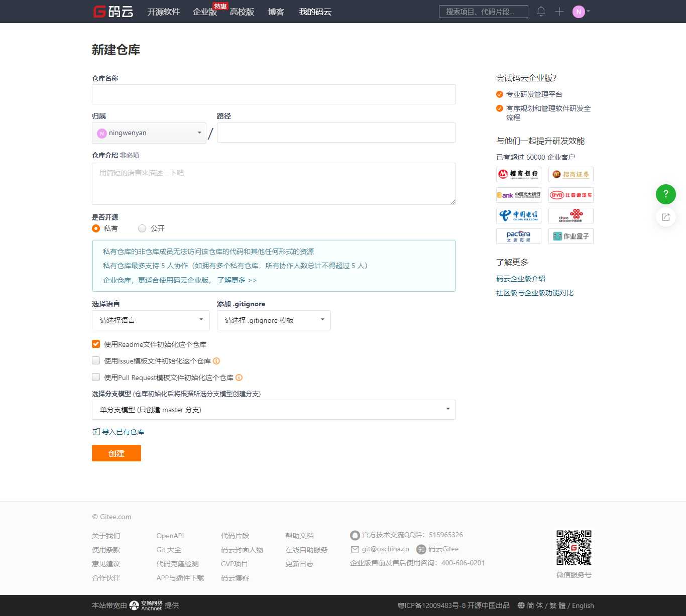Screen dimensions: 686x616
Task: Click the 招商证券 customer logo
Action: tap(571, 174)
